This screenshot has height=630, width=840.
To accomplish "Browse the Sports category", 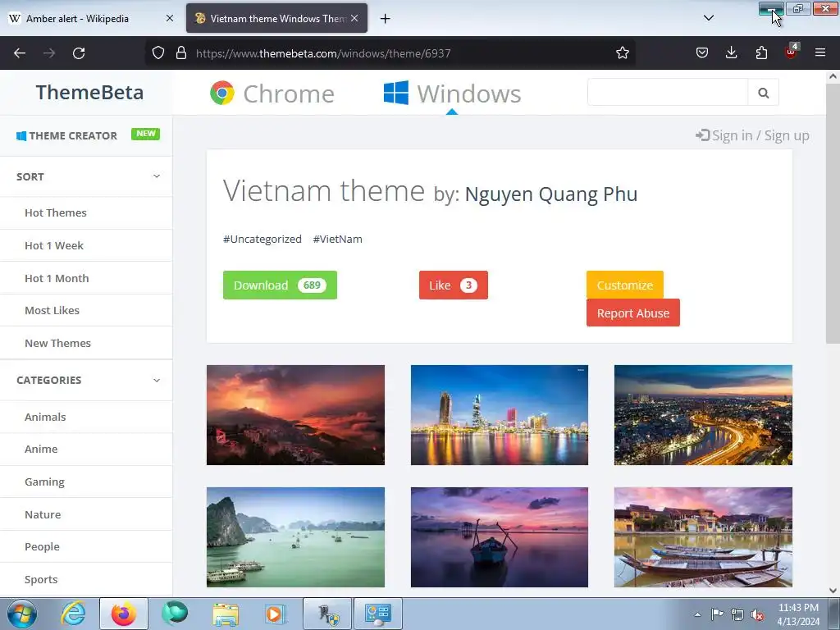I will point(41,579).
